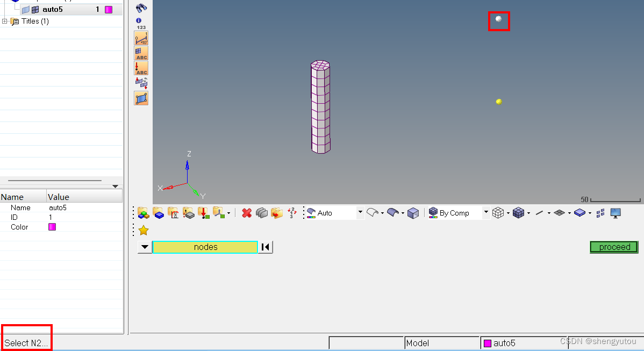Toggle the scale ruler display button
The height and width of the screenshot is (351, 644).
point(141,38)
